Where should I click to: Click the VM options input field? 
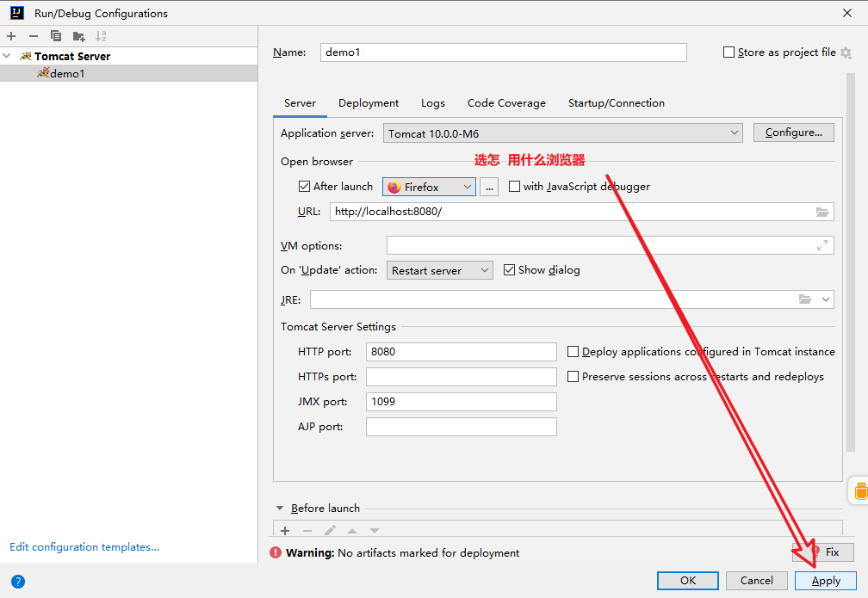[610, 245]
